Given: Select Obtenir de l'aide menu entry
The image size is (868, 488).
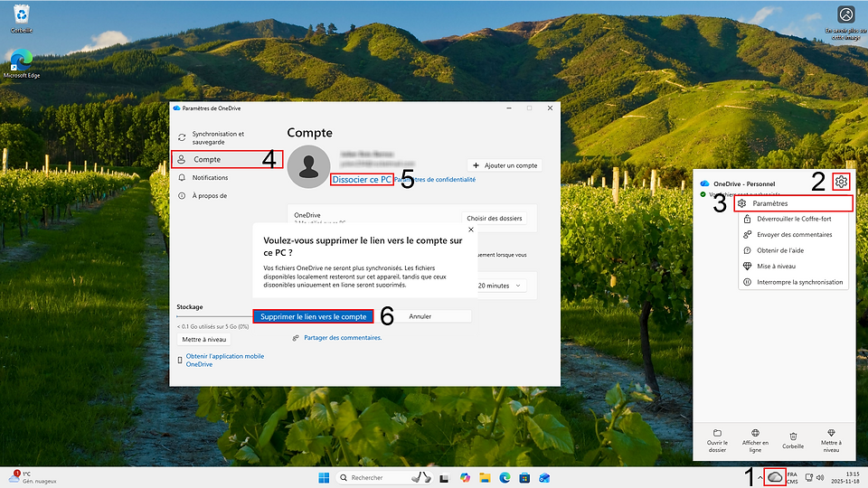Looking at the screenshot, I should pos(793,250).
